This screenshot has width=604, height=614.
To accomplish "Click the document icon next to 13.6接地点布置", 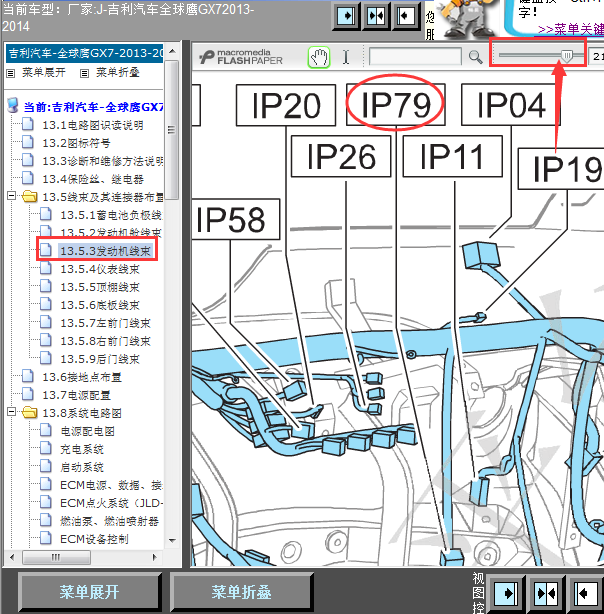I will pyautogui.click(x=28, y=376).
